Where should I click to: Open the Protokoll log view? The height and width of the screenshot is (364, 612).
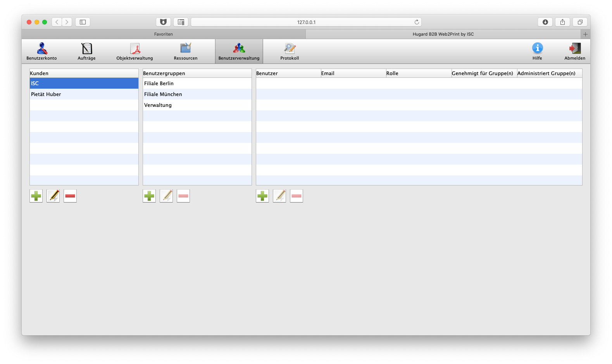click(290, 51)
